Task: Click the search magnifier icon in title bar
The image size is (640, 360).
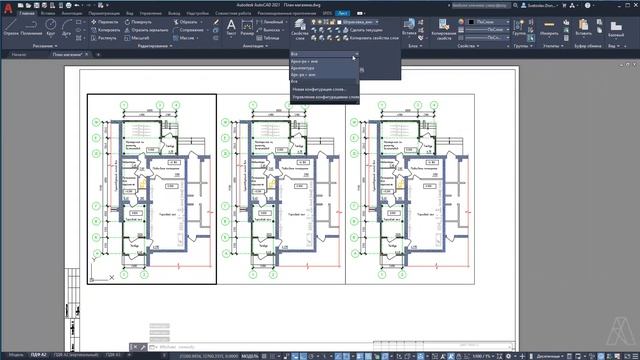Action: [x=516, y=5]
